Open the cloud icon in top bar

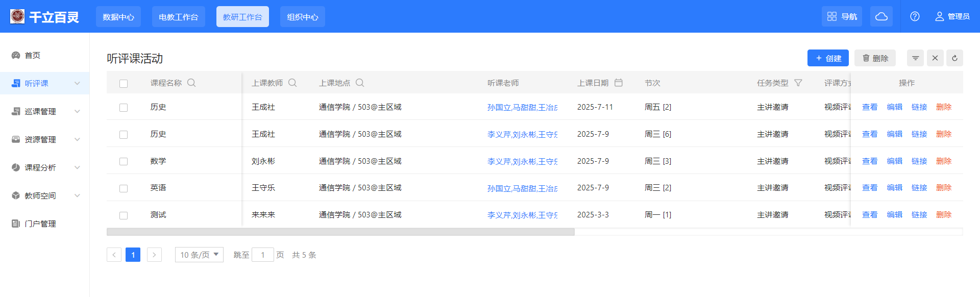click(x=881, y=16)
